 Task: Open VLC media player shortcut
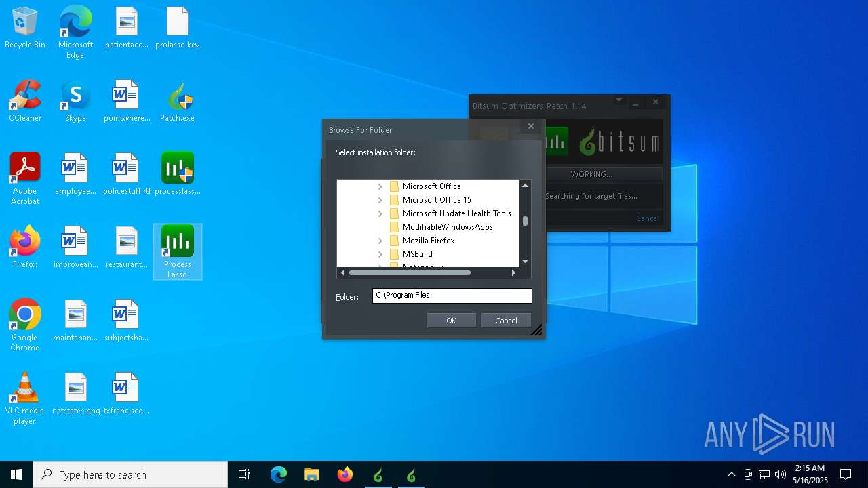(x=25, y=398)
